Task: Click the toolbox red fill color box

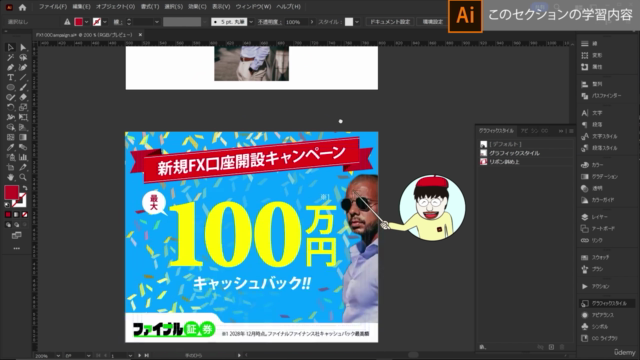Action: click(11, 192)
